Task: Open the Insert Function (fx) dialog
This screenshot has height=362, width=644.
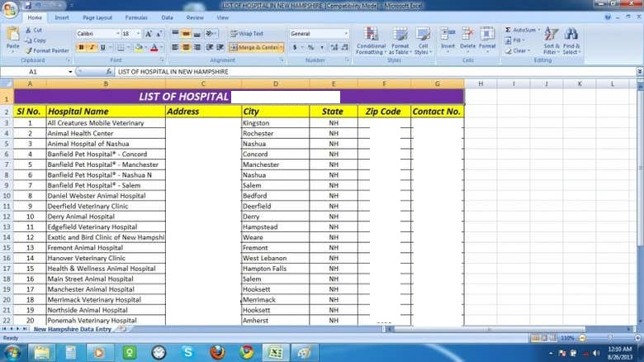Action: [x=110, y=72]
